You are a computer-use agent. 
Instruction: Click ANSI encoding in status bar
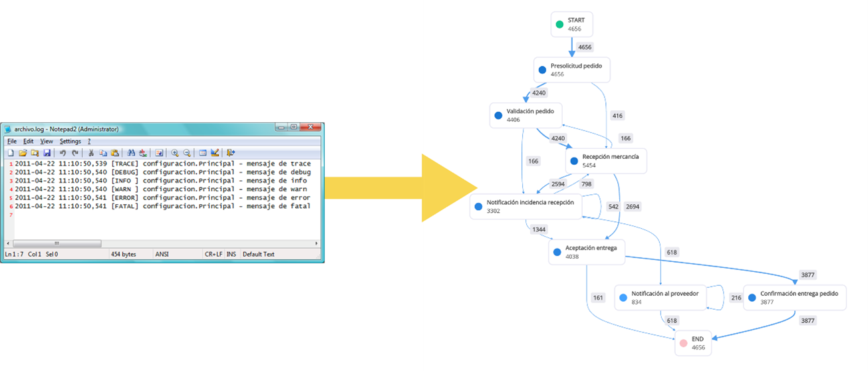tap(162, 254)
